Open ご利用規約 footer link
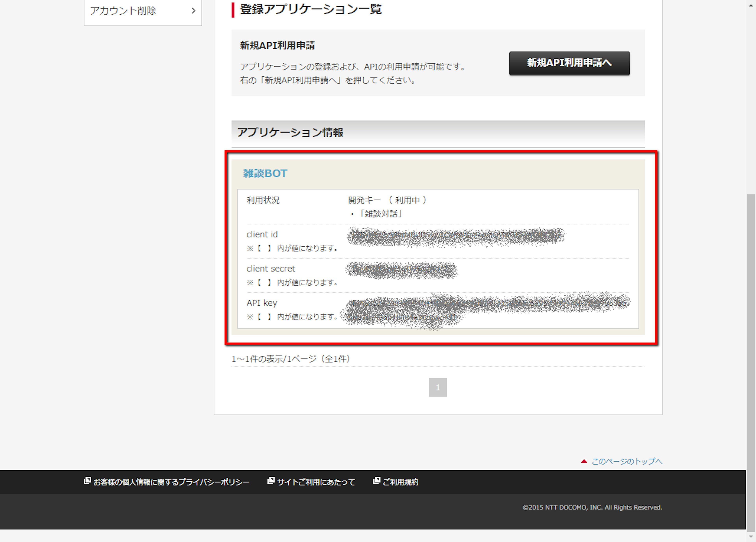 click(400, 482)
